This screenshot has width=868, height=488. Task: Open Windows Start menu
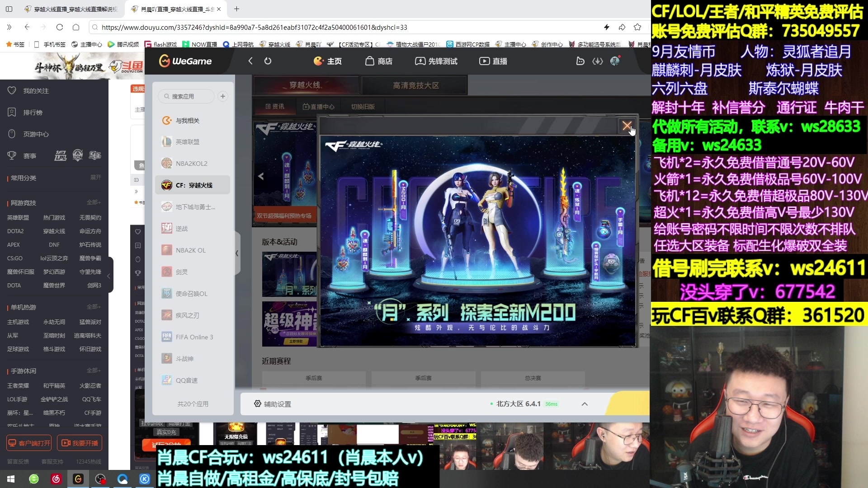(x=11, y=479)
